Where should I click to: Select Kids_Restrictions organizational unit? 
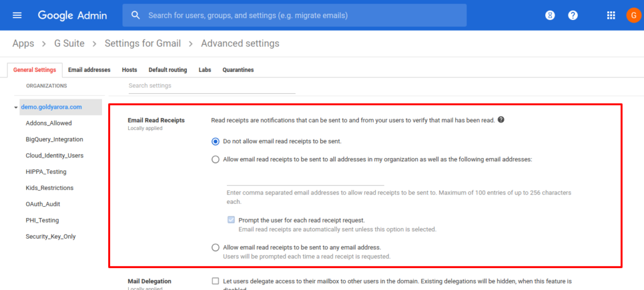click(x=49, y=187)
